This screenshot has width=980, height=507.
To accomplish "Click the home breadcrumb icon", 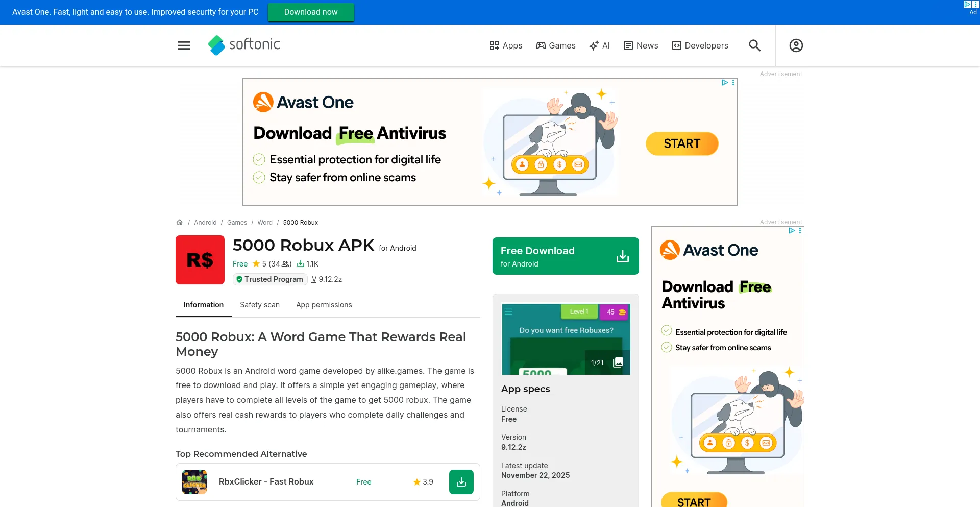I will [180, 222].
